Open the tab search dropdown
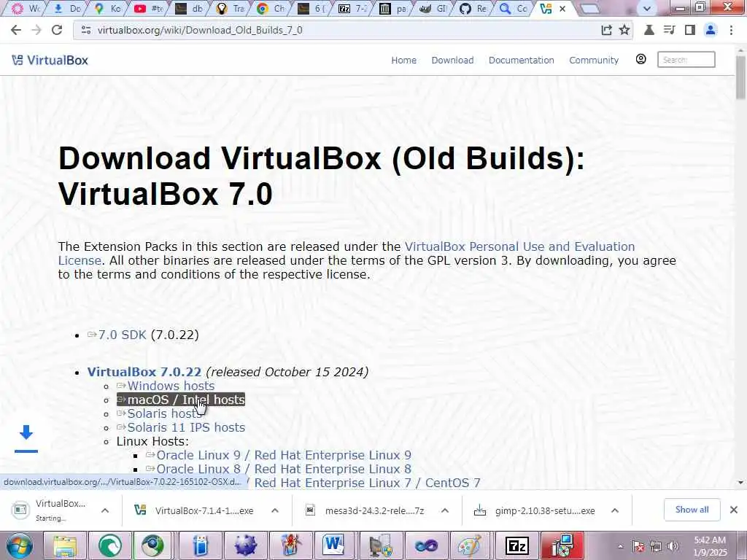747x560 pixels. coord(646,8)
